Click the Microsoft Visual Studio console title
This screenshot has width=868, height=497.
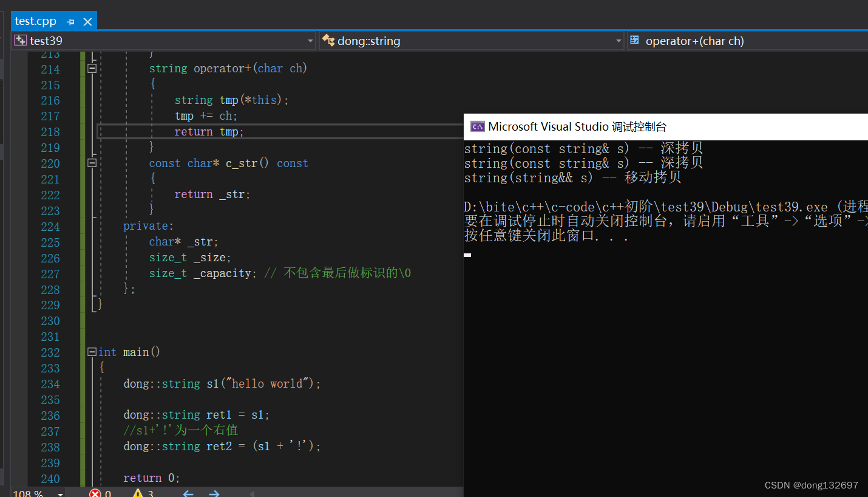[x=577, y=126]
